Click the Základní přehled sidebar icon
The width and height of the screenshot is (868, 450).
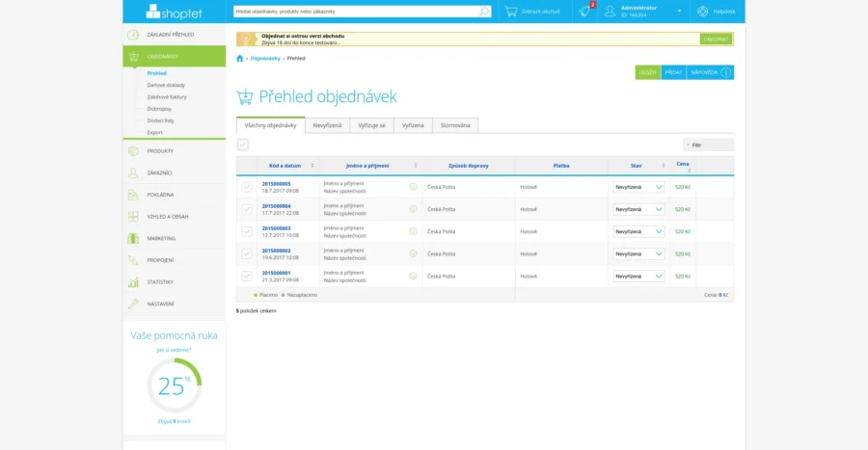tap(133, 35)
